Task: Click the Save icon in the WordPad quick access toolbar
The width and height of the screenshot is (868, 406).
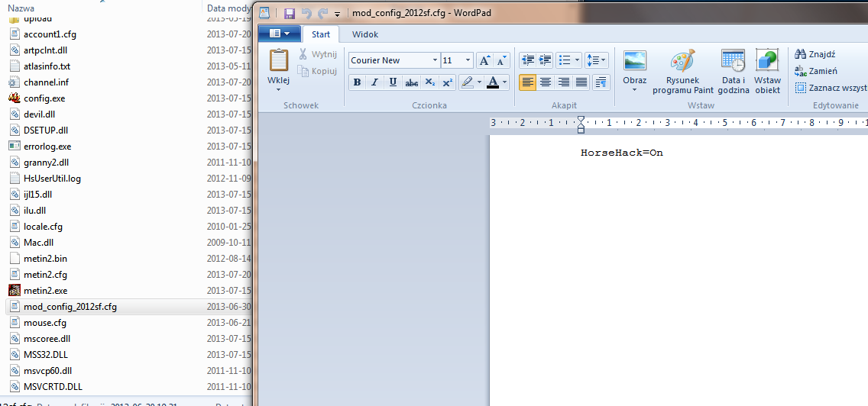Action: pyautogui.click(x=289, y=13)
